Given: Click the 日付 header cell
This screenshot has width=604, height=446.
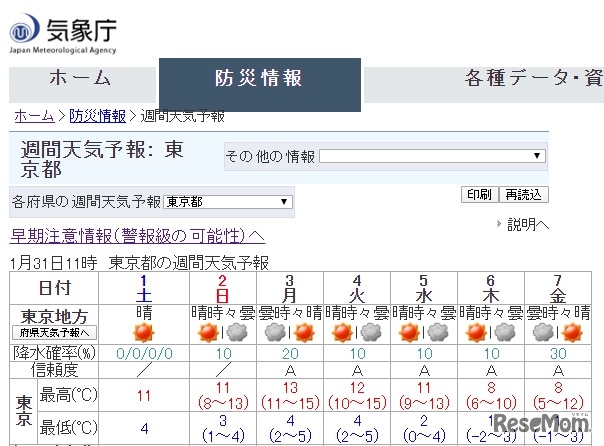Looking at the screenshot, I should coord(54,288).
